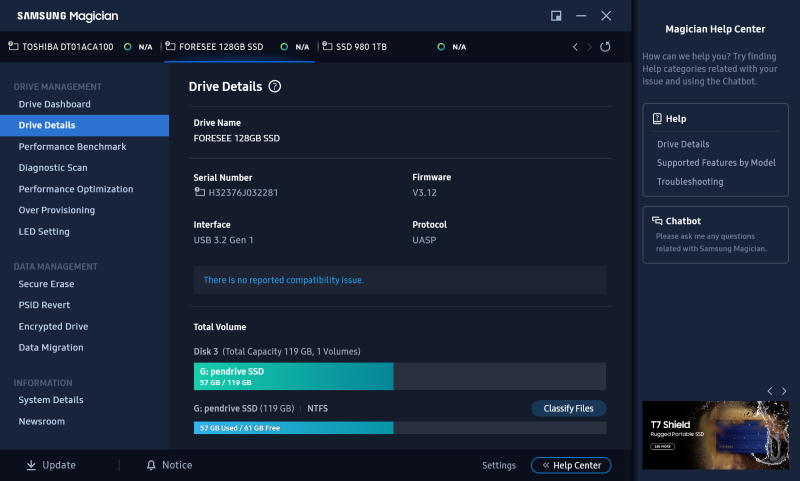800x481 pixels.
Task: Show next ad banner in Help Center
Action: point(784,391)
